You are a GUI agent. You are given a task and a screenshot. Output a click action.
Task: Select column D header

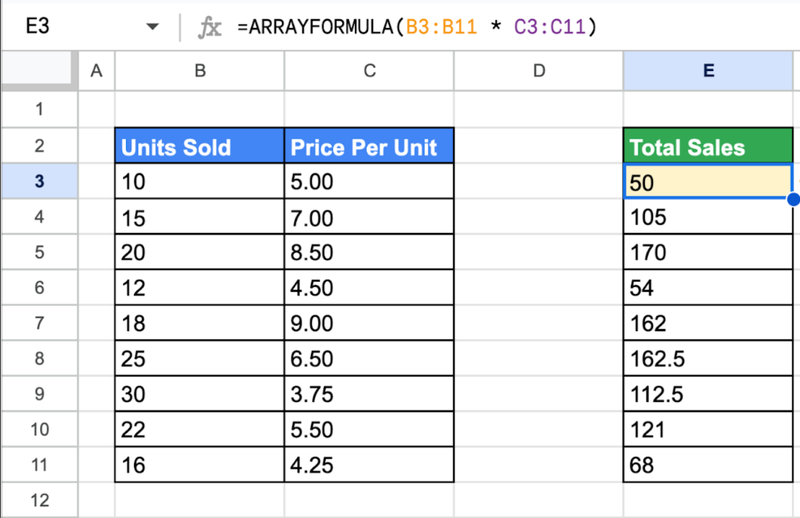pos(538,71)
